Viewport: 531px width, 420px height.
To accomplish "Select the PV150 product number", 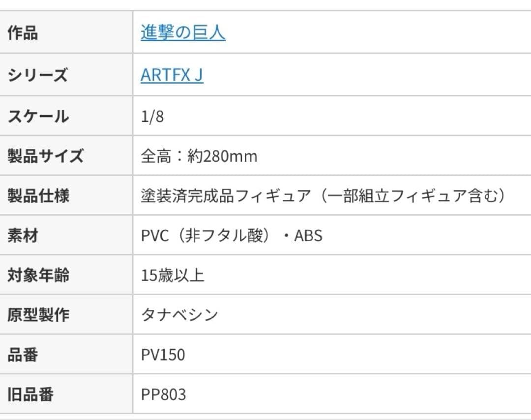I will [x=163, y=355].
